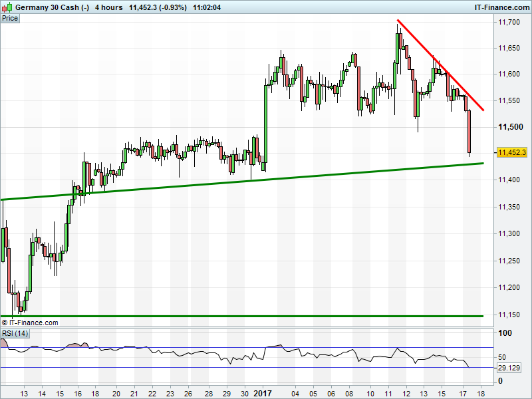Click the 11:02:04 time in header
Image resolution: width=532 pixels, height=399 pixels.
click(207, 7)
